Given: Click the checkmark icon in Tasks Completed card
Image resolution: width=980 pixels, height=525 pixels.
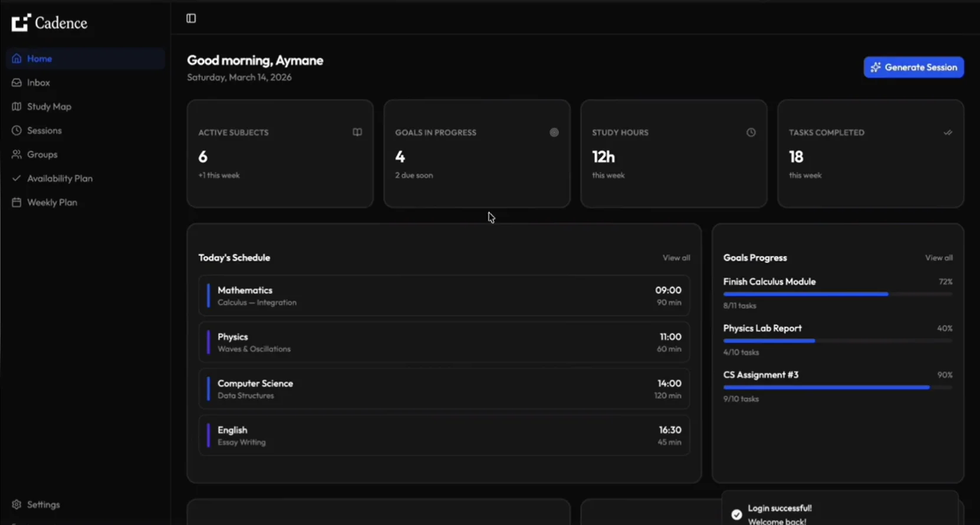Looking at the screenshot, I should pos(948,133).
